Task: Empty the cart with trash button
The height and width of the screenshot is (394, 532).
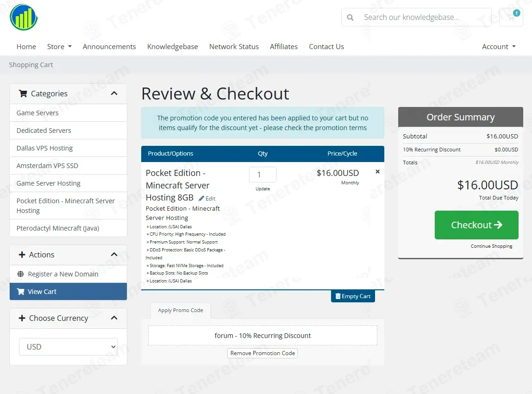Action: pyautogui.click(x=353, y=296)
